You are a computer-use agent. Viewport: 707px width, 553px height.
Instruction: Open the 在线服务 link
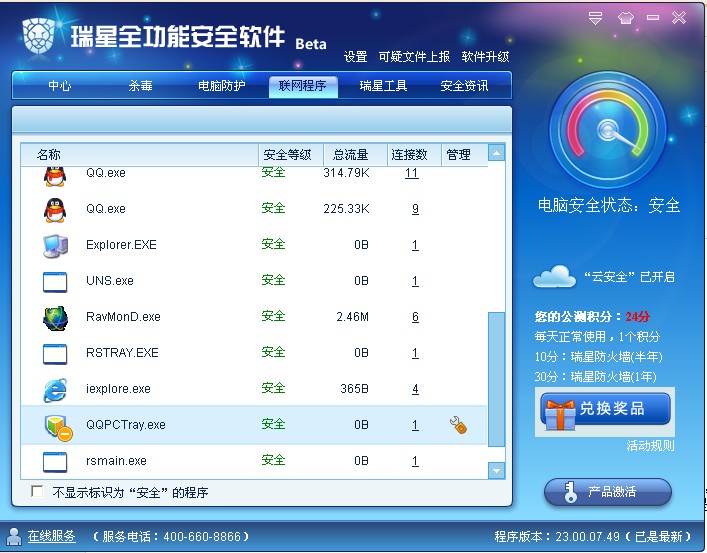pyautogui.click(x=51, y=536)
